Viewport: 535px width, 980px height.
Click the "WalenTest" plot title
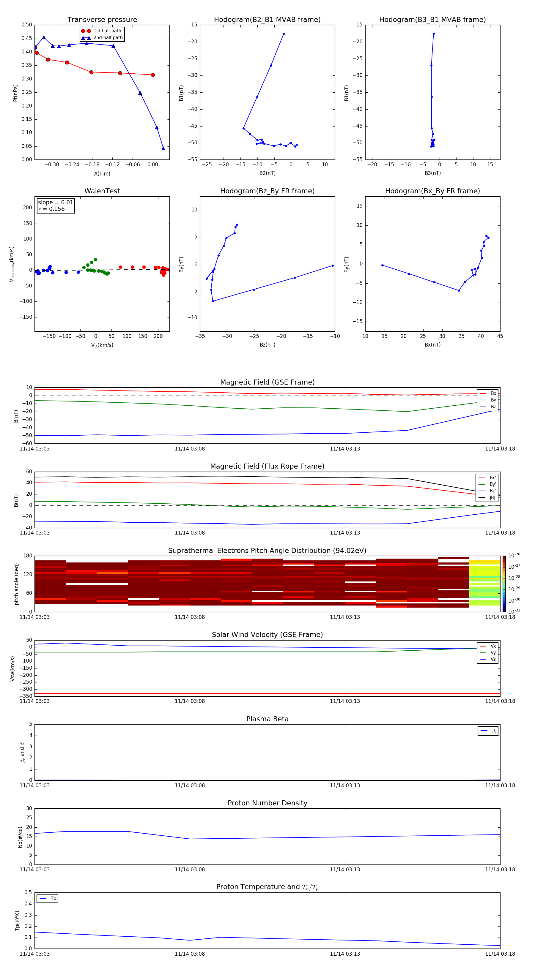coord(102,191)
